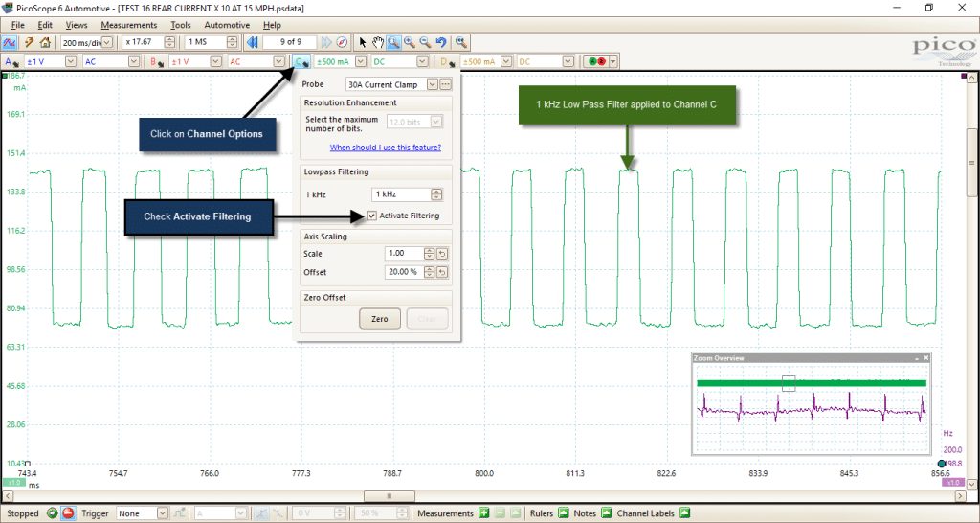Image resolution: width=980 pixels, height=523 pixels.
Task: Open the buffer navigator compass icon
Action: (342, 42)
